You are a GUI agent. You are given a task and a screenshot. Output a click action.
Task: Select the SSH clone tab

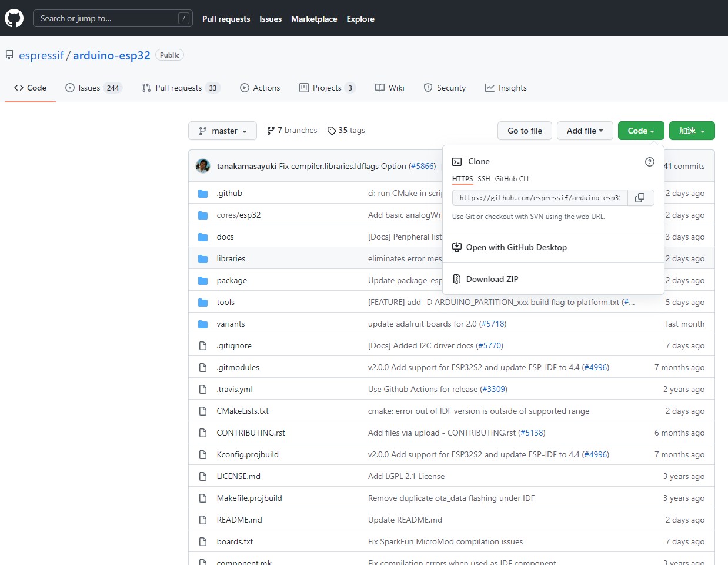(484, 179)
